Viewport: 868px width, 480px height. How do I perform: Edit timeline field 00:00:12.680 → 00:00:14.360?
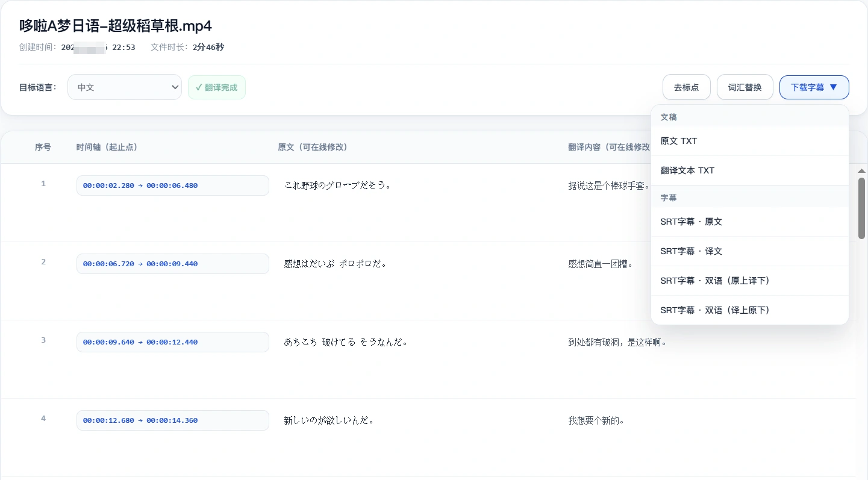[x=173, y=420]
